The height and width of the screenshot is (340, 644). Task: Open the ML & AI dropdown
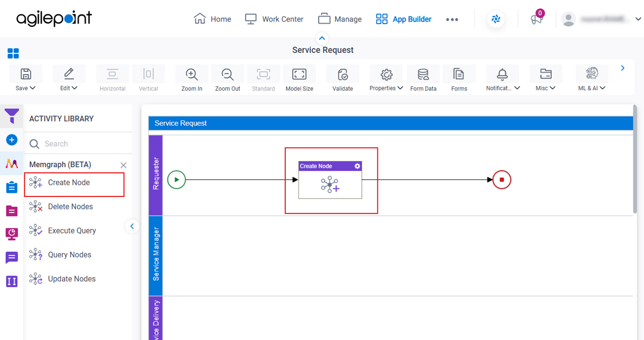pyautogui.click(x=592, y=79)
